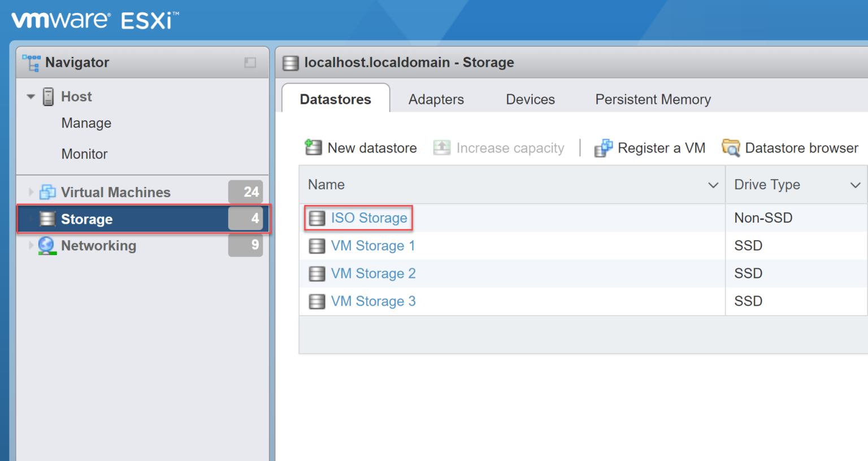Image resolution: width=868 pixels, height=461 pixels.
Task: Expand the Networking tree node
Action: (31, 246)
